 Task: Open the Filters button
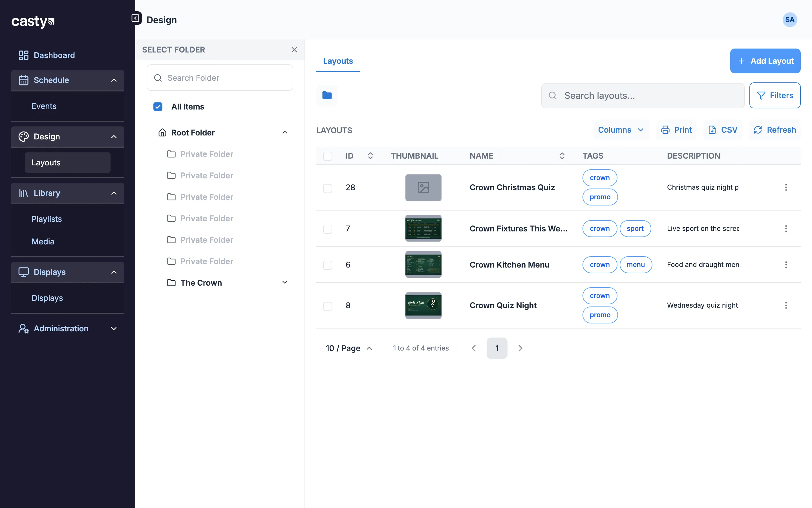pyautogui.click(x=775, y=95)
